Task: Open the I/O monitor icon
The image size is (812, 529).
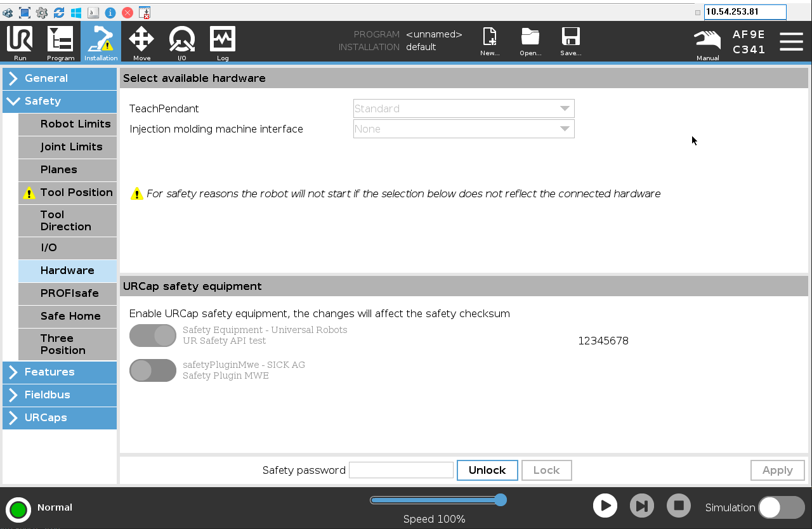Action: coord(182,41)
